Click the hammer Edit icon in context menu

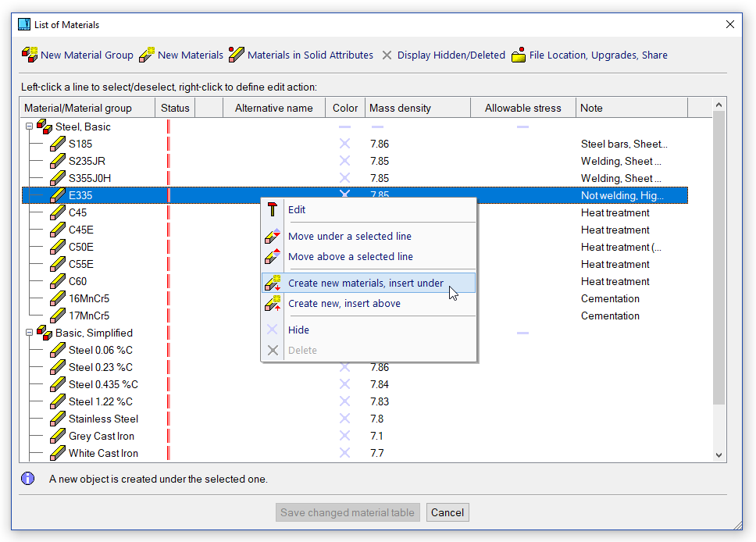pyautogui.click(x=273, y=209)
